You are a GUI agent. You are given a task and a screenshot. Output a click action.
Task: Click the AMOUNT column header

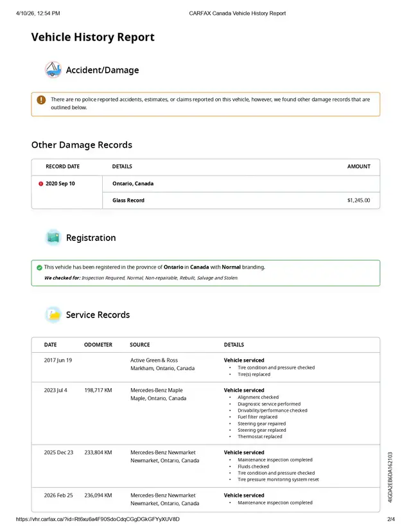coord(358,166)
